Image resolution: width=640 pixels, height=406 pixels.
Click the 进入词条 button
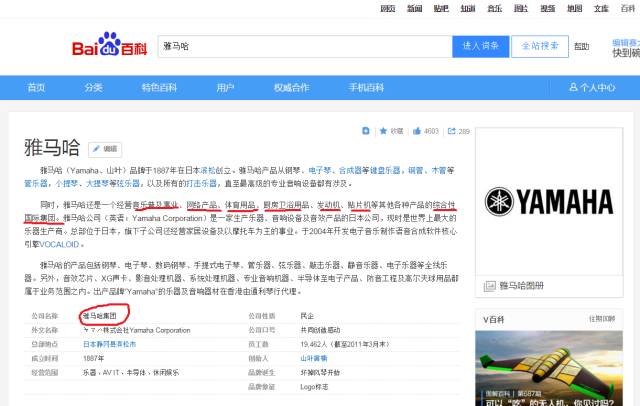480,46
